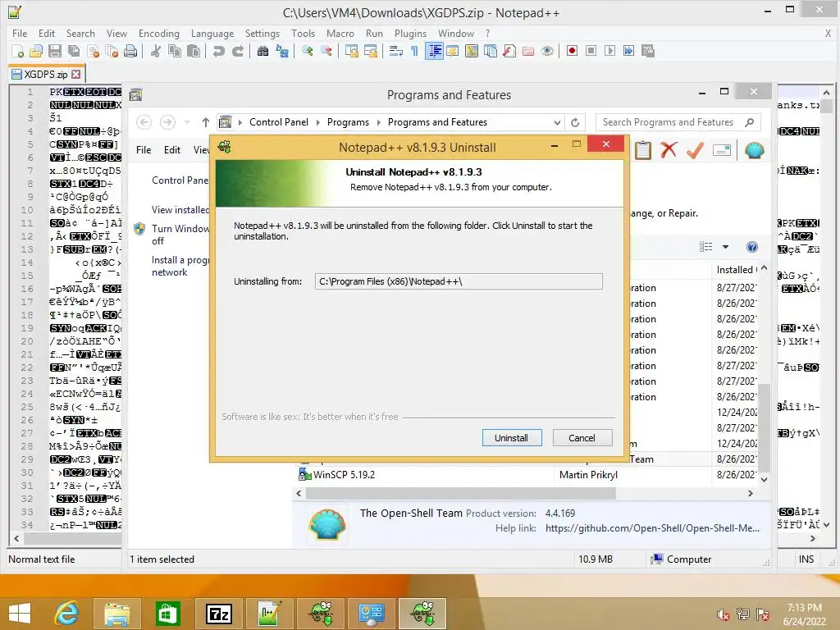Open Notepad++ Language menu
Viewport: 840px width, 630px height.
[x=212, y=33]
